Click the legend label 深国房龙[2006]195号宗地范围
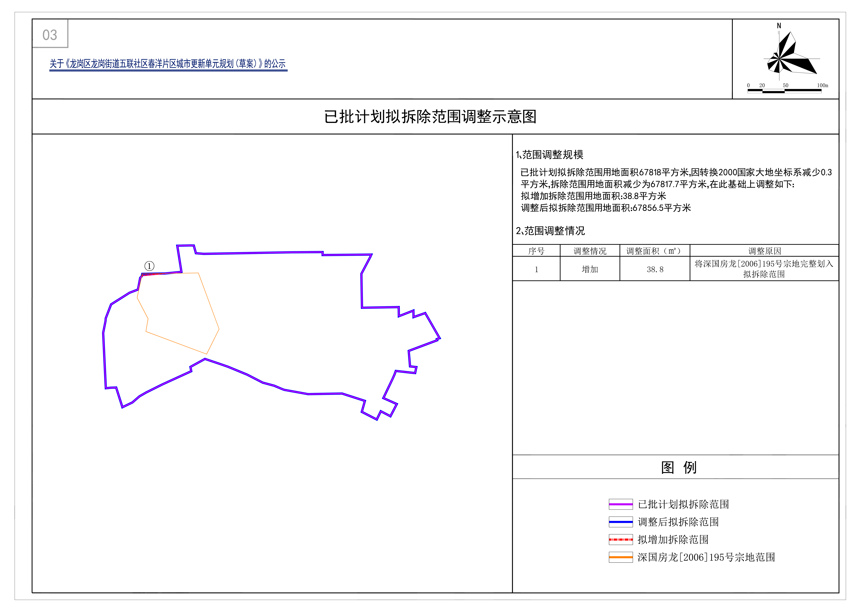868x614 pixels. click(x=706, y=557)
